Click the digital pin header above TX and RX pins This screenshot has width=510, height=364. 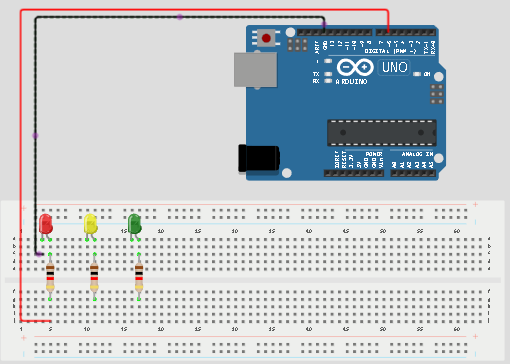click(406, 32)
